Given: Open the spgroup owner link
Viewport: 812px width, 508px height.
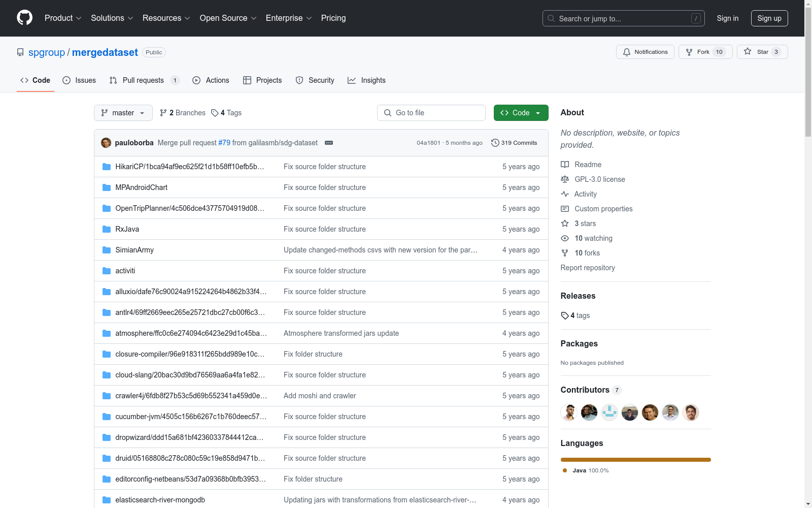Looking at the screenshot, I should pos(47,52).
